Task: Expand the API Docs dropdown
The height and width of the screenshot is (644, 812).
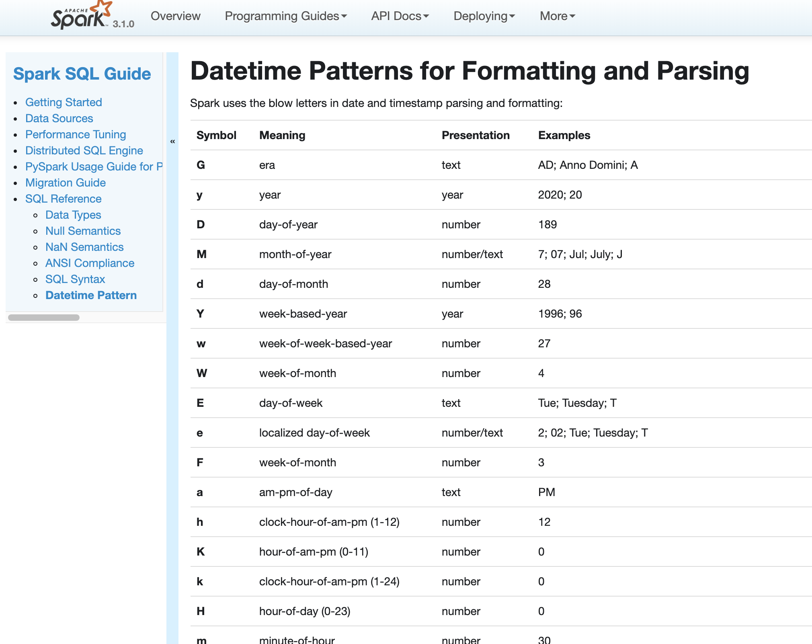Action: coord(400,16)
